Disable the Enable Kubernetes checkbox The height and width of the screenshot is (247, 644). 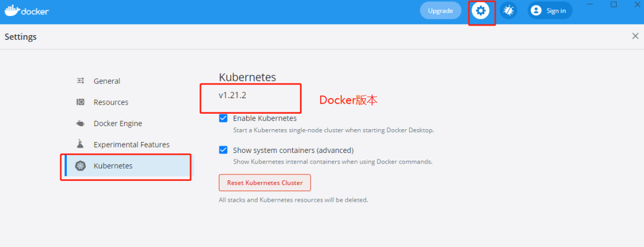pyautogui.click(x=224, y=118)
